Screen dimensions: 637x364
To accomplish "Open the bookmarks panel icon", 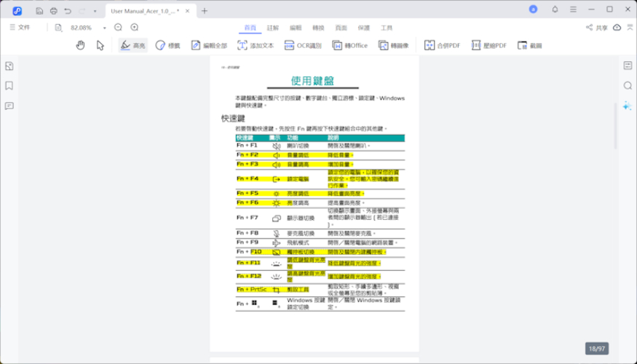I will pos(9,85).
